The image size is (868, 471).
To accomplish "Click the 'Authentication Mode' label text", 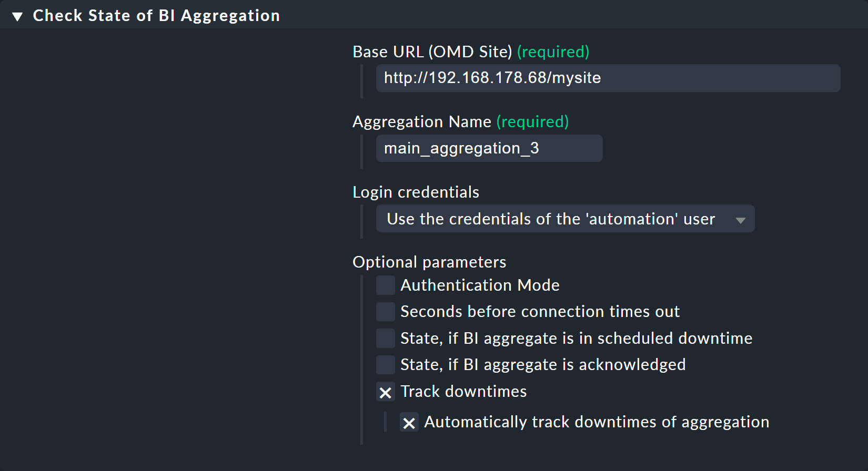I will 480,285.
